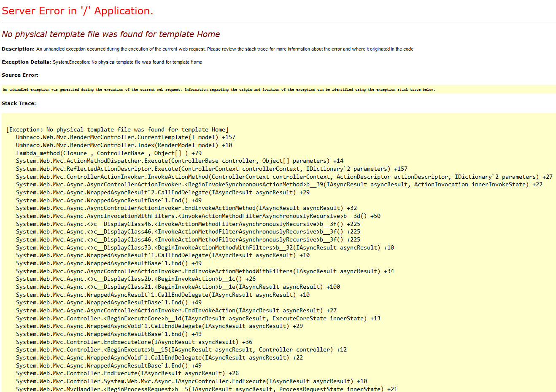
Task: Click the MvcHandler BeginProcessRequest stack line
Action: click(206, 389)
